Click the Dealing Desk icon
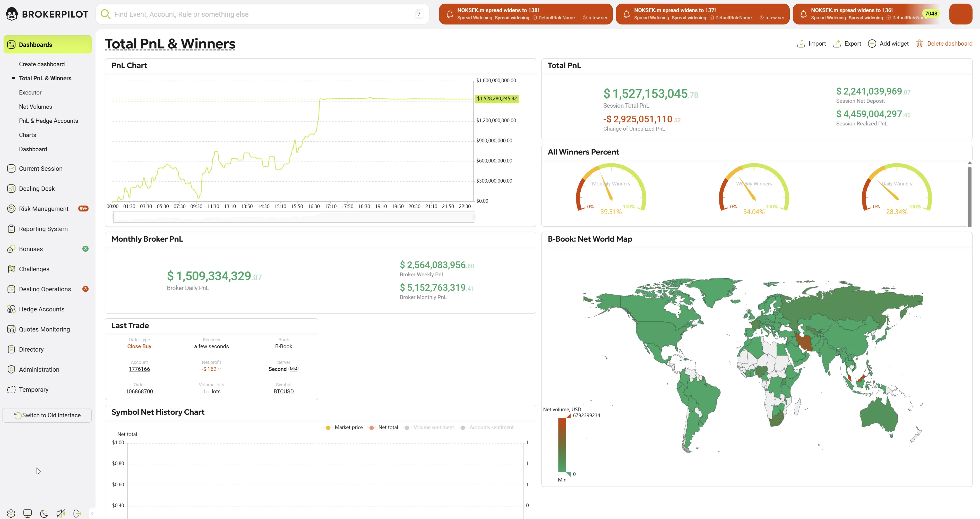 pyautogui.click(x=11, y=189)
